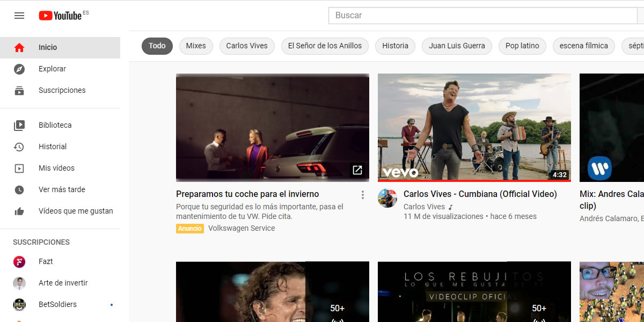Click the Biblioteca library icon
Viewport: 644px width, 322px height.
(x=19, y=125)
